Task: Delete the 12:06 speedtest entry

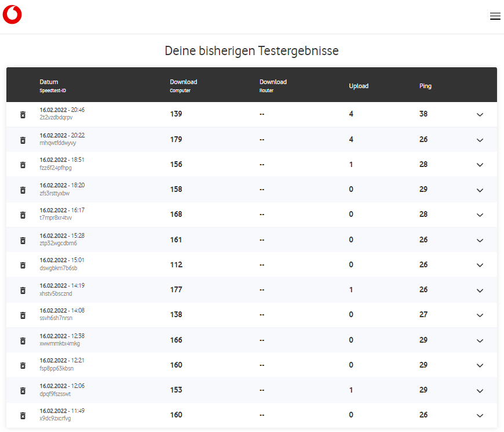Action: 23,390
